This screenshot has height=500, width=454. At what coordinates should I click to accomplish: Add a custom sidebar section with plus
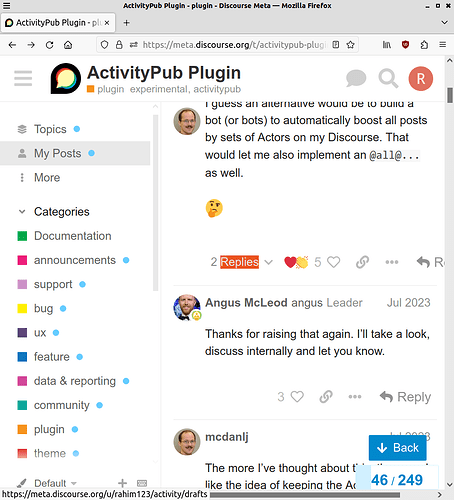[122, 483]
